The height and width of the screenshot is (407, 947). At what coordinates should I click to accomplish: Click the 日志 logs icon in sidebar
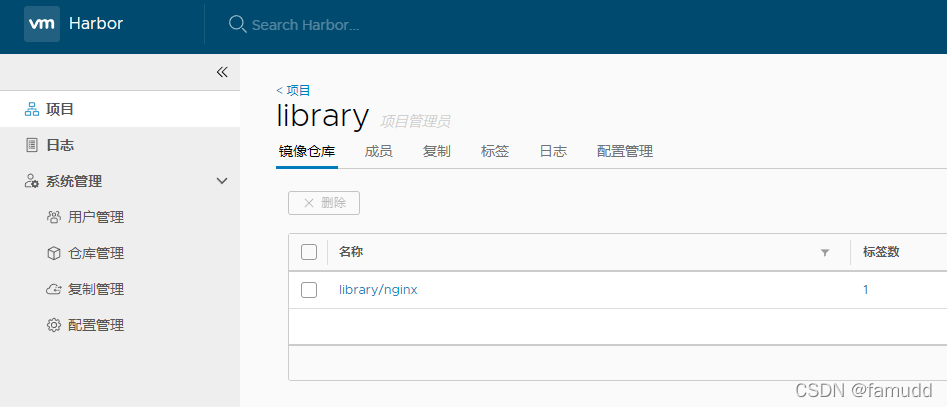[31, 145]
